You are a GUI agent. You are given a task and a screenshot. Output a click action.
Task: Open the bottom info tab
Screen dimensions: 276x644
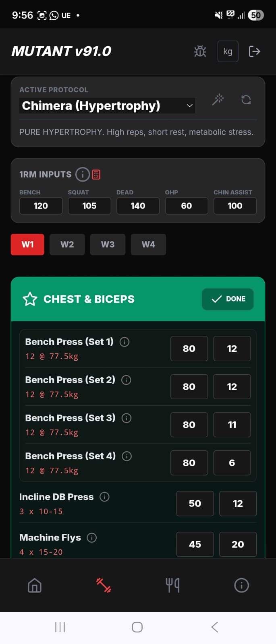coord(241,585)
